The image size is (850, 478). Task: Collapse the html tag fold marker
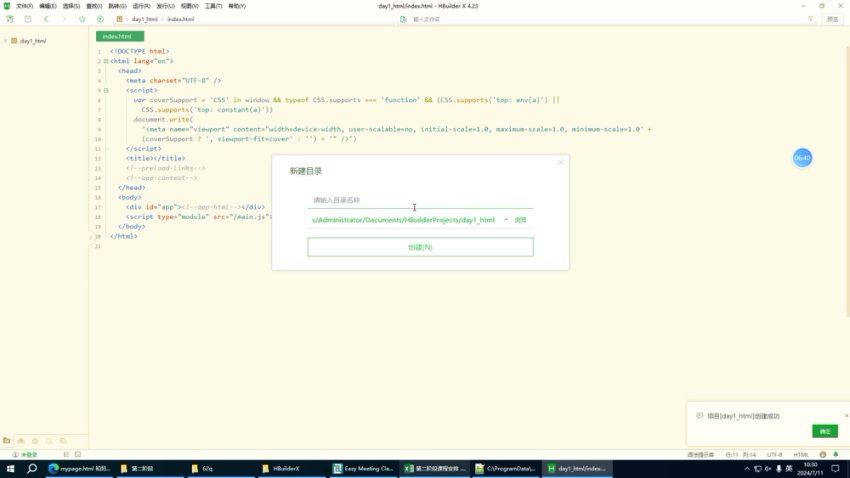pos(105,61)
